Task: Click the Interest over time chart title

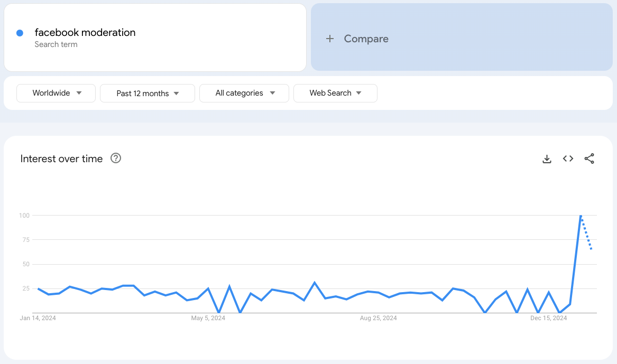Action: tap(61, 158)
